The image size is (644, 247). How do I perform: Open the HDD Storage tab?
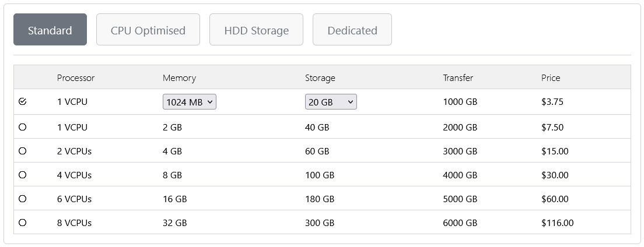pos(256,30)
